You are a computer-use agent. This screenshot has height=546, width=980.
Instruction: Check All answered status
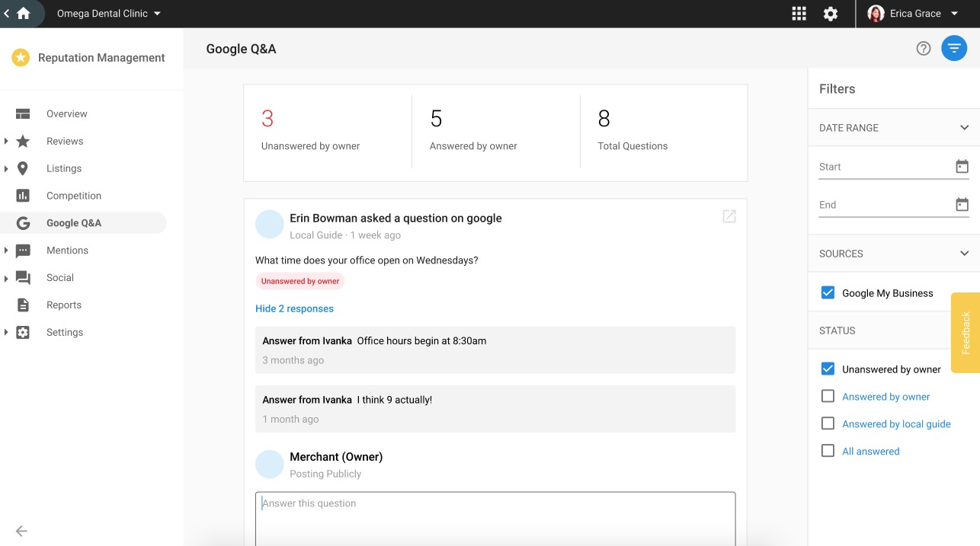[828, 451]
